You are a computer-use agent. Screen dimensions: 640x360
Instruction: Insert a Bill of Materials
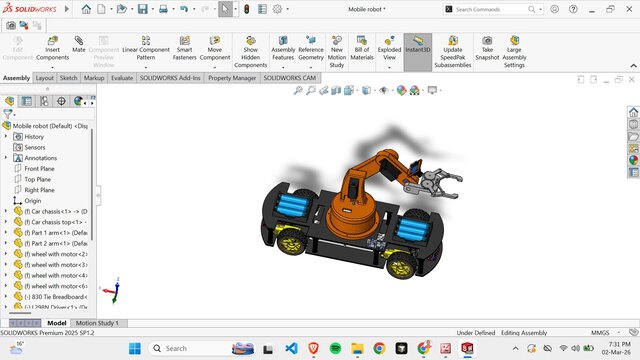click(x=362, y=49)
